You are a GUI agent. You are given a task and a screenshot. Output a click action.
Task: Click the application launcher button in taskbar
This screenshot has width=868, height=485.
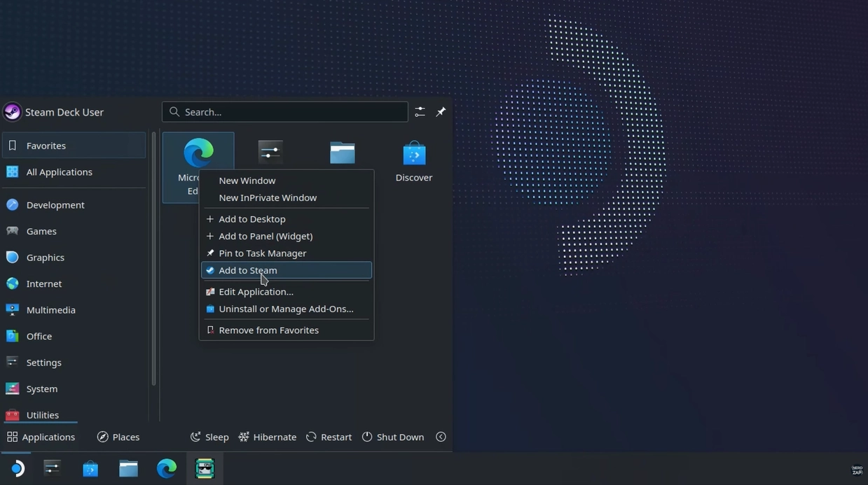click(17, 468)
